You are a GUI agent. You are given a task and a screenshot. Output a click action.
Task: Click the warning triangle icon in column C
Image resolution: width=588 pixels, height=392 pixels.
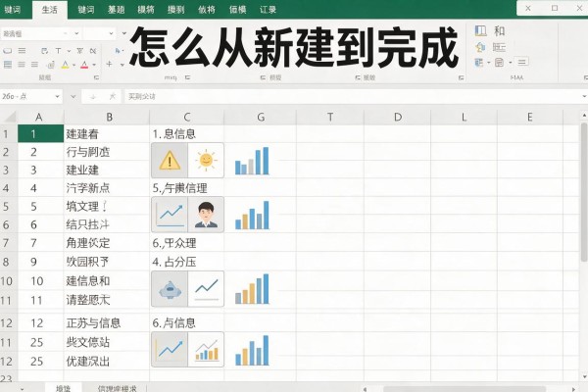170,161
